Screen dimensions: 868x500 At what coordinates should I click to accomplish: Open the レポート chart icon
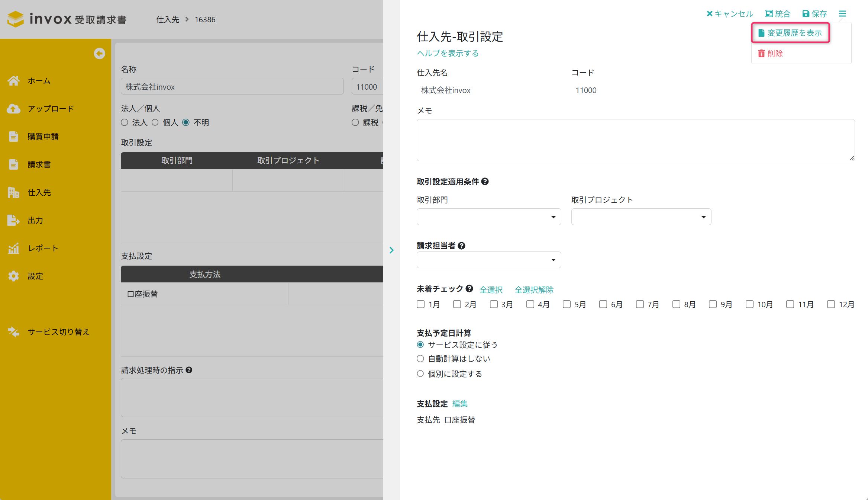click(14, 248)
